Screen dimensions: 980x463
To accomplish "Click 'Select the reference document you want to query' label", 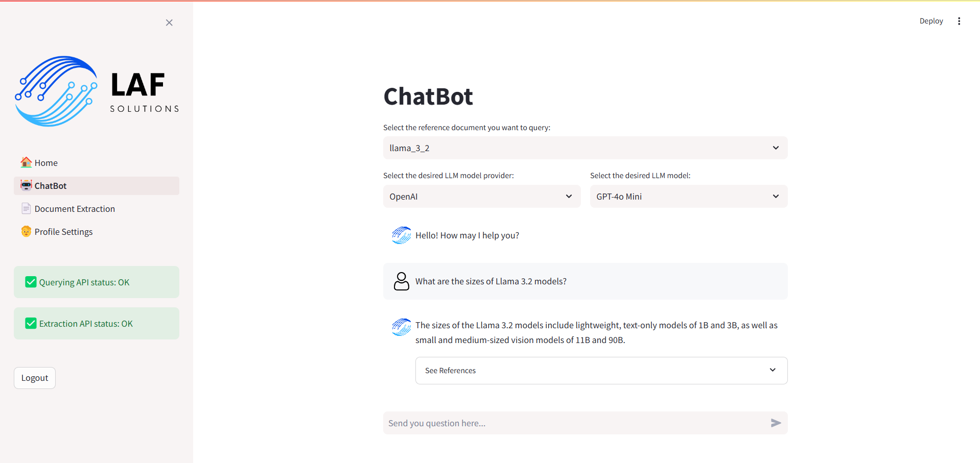I will coord(466,127).
